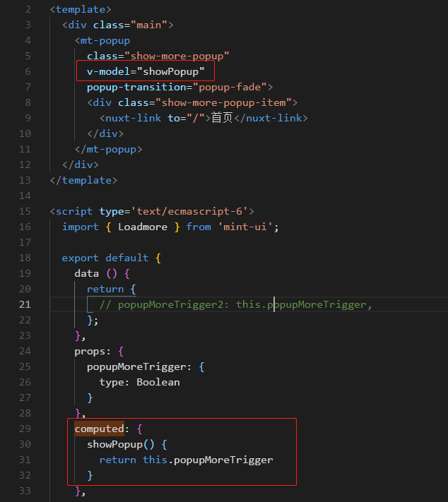This screenshot has height=502, width=448.
Task: Click this.popupMoreTrigger on line 31
Action: [x=208, y=460]
